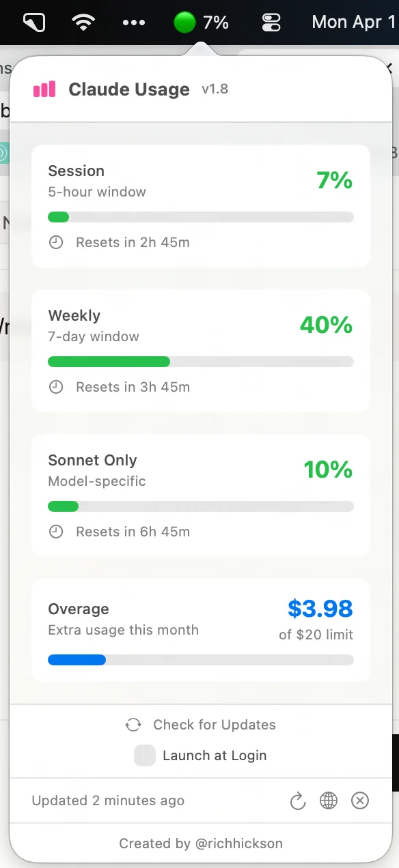The image size is (399, 868).
Task: Click the blue Overage progress bar
Action: [x=201, y=660]
